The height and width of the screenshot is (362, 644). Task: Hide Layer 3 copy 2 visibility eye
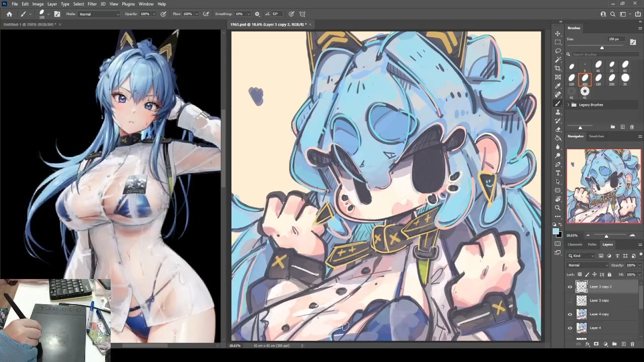570,287
